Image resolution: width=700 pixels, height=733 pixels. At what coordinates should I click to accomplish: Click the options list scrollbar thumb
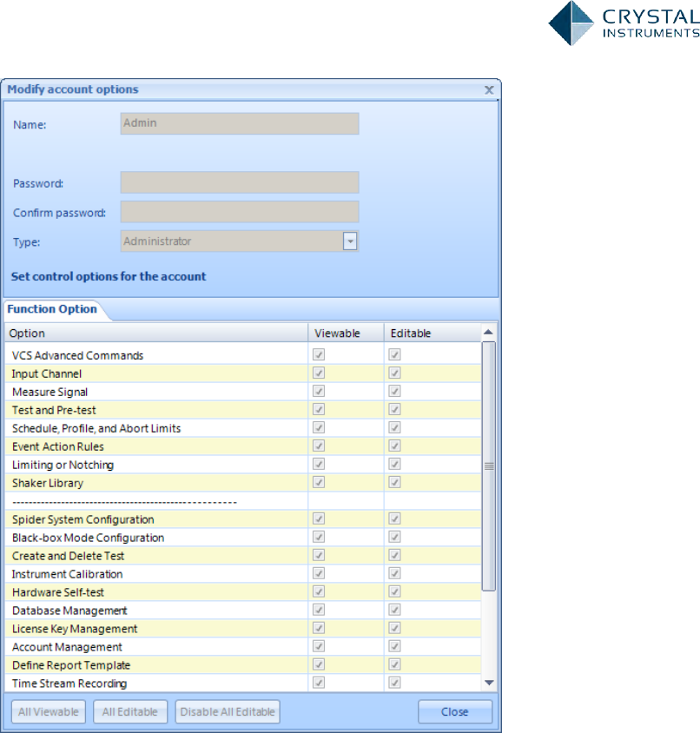(x=489, y=466)
